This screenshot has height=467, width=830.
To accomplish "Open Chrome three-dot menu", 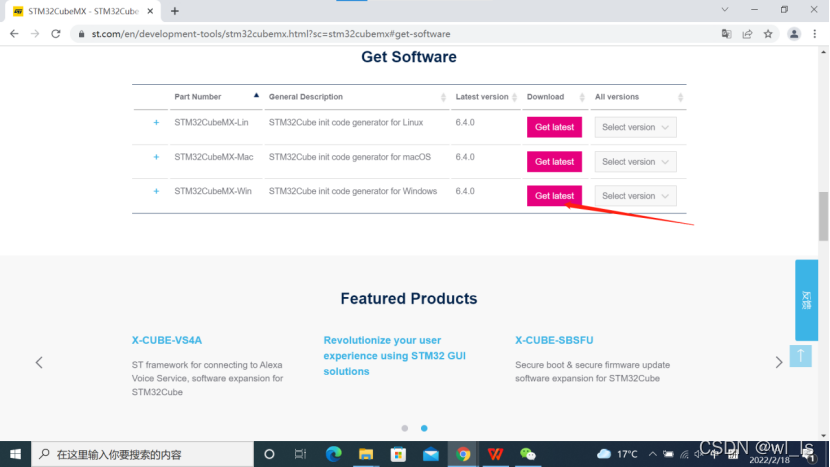I will pyautogui.click(x=815, y=34).
